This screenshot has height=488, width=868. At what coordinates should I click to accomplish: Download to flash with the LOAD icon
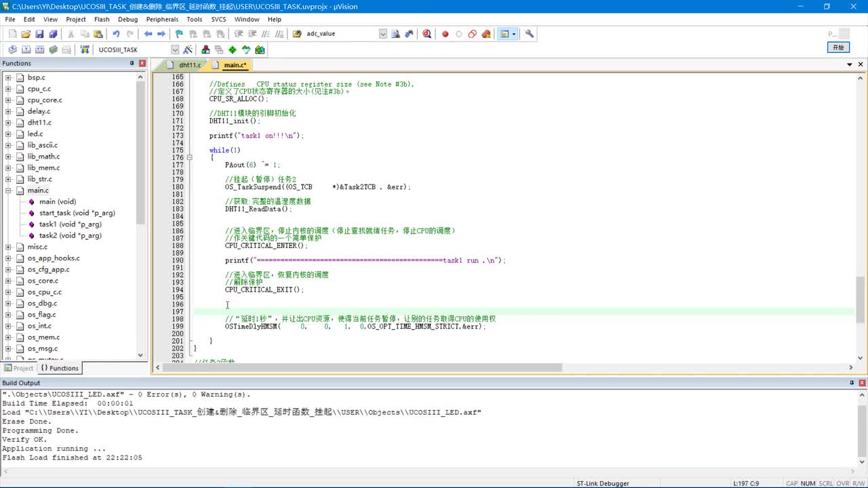(85, 49)
